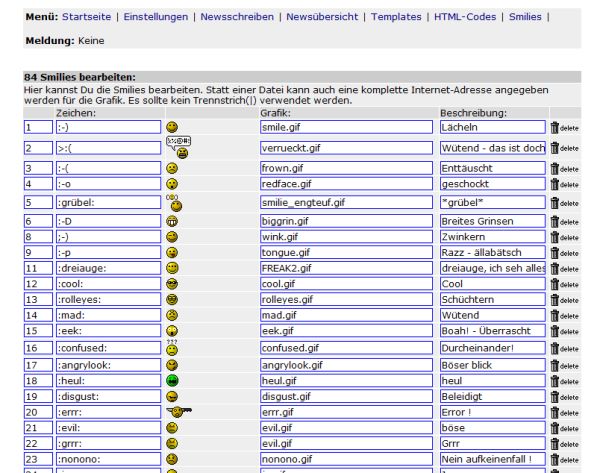Click the cool sunglasses smiley image
600x473 pixels.
tap(172, 284)
